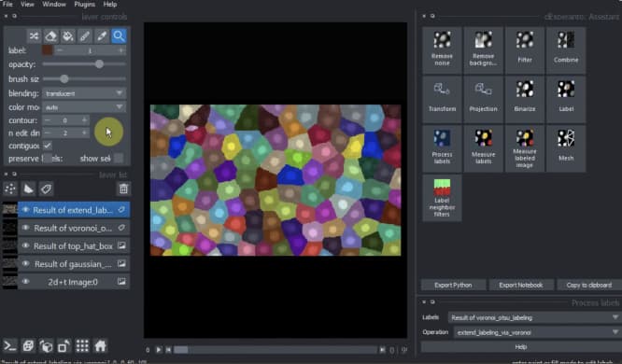The image size is (622, 364).
Task: Open the Label operation
Action: [566, 99]
